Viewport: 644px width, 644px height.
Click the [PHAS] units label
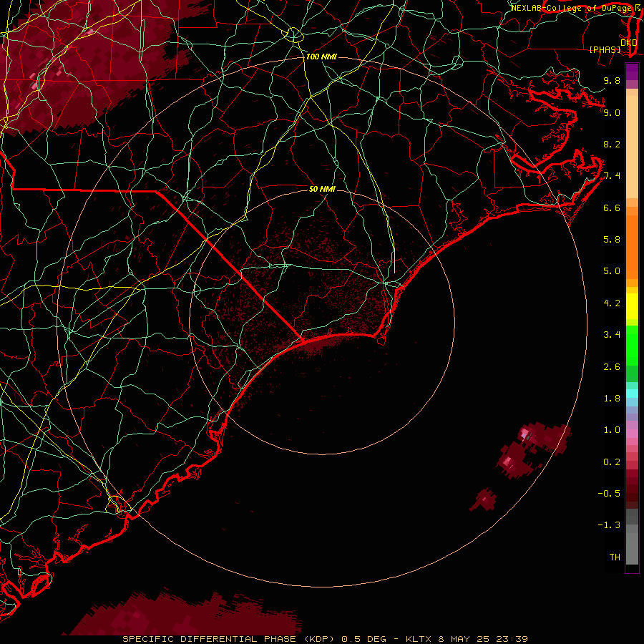click(605, 49)
